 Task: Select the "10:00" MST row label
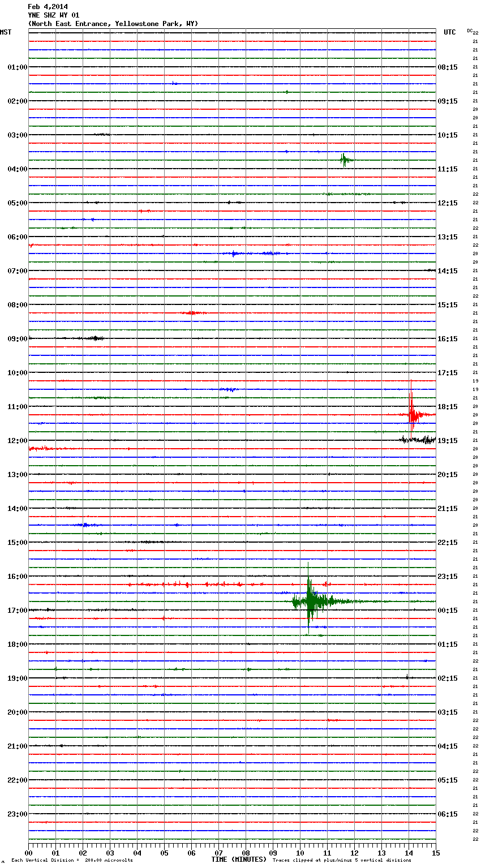coord(18,373)
